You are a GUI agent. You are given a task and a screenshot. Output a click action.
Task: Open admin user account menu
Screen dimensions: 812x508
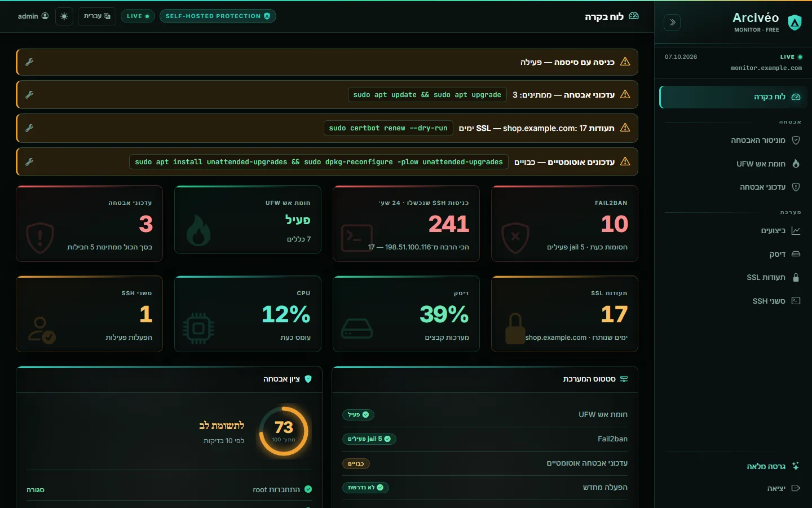33,16
